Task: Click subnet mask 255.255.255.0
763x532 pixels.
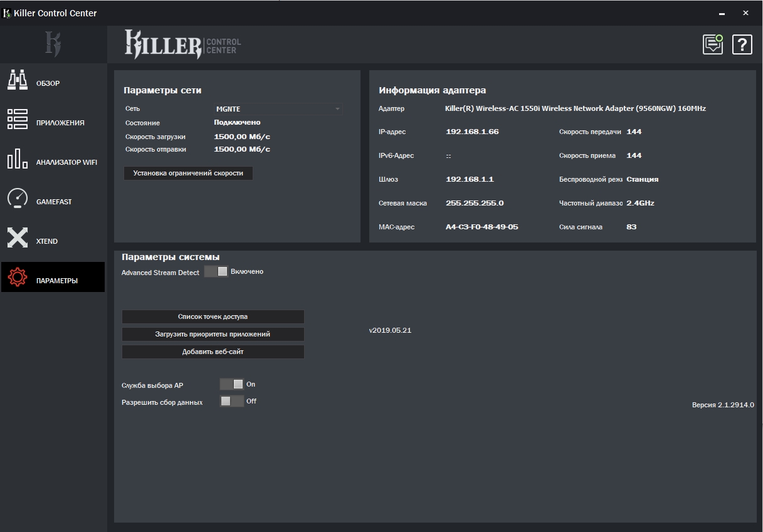Action: click(x=475, y=203)
